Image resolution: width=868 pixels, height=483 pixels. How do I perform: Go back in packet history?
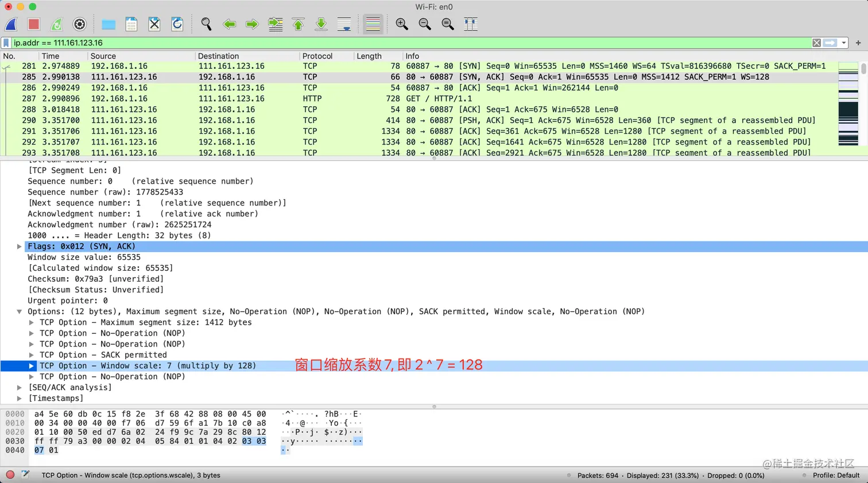[230, 24]
